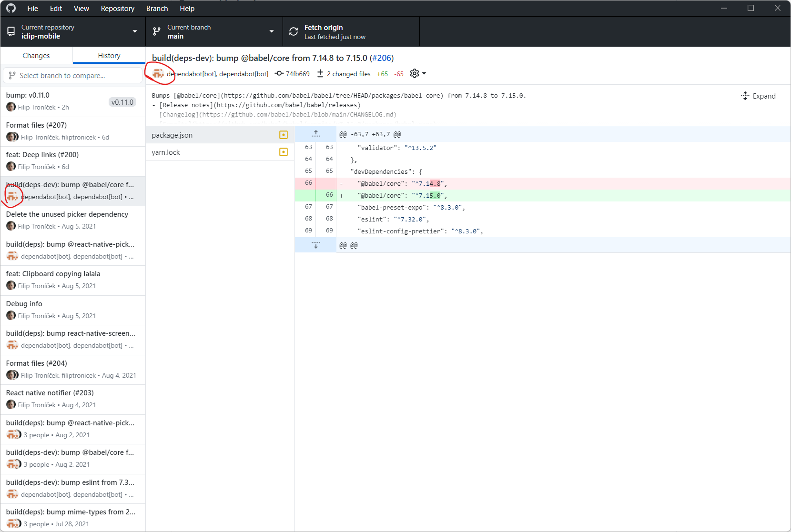Select build(deps): bump mime-types commit
This screenshot has height=532, width=791.
(x=73, y=518)
